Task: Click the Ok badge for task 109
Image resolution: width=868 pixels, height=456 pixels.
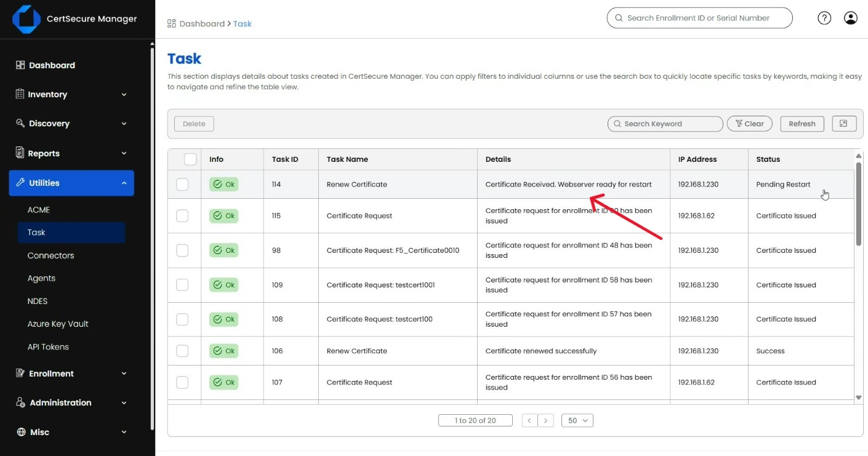Action: point(223,285)
